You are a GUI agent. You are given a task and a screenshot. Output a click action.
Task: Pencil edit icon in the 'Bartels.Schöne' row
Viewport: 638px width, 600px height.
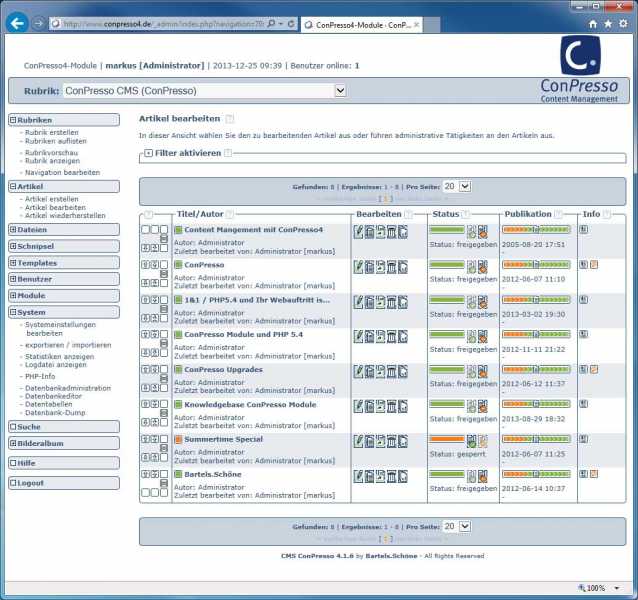pyautogui.click(x=358, y=476)
